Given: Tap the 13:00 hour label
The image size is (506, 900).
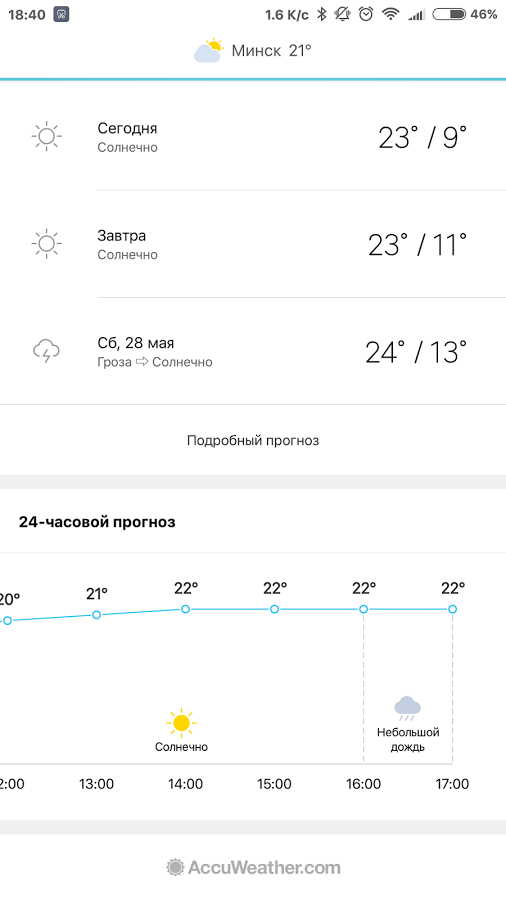Looking at the screenshot, I should point(96,784).
